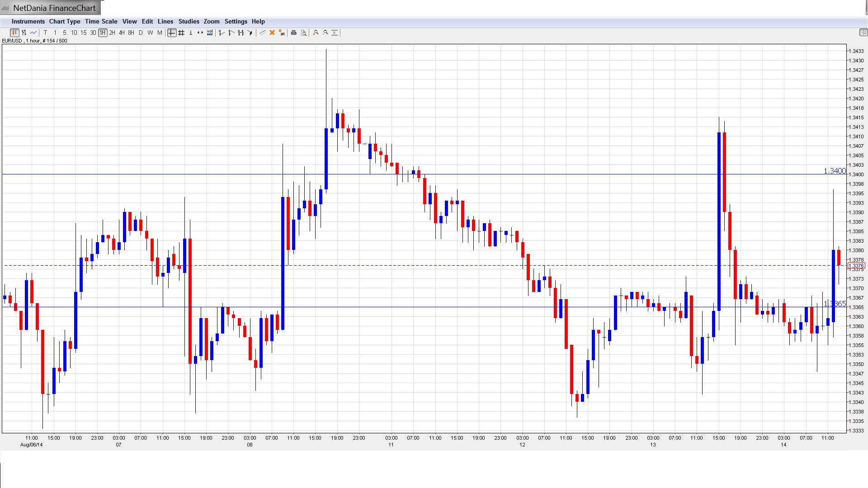
Task: Toggle chart grid lines
Action: (181, 33)
